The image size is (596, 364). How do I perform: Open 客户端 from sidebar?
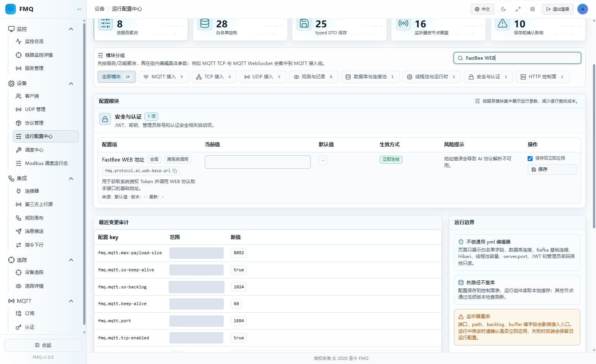[46, 96]
